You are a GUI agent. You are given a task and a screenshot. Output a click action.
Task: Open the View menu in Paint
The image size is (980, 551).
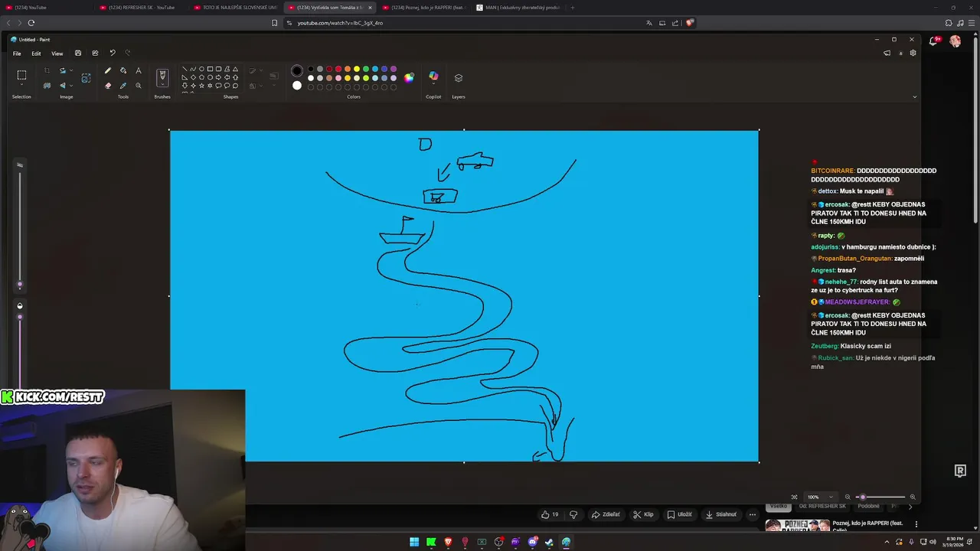(x=57, y=54)
